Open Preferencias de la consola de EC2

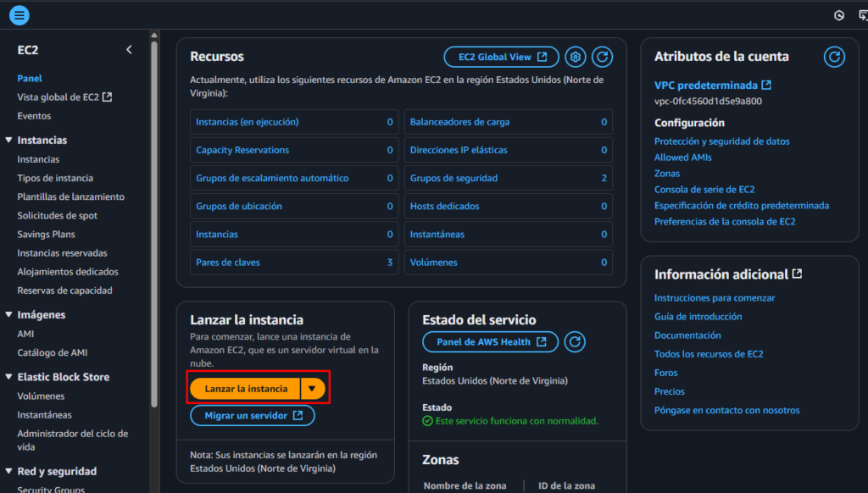coord(725,222)
